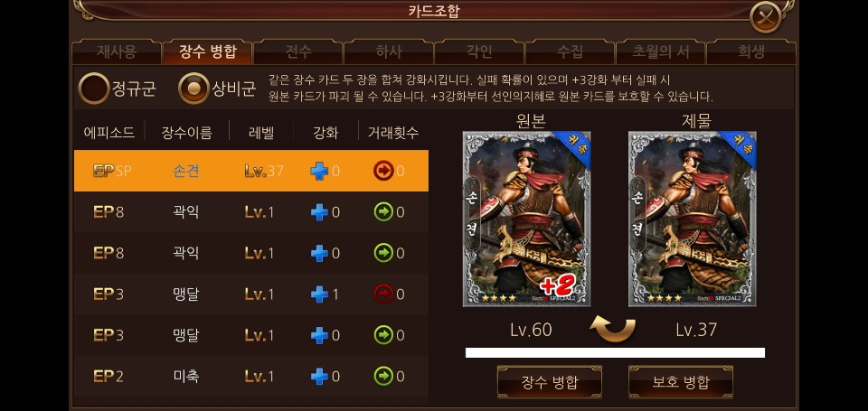Select the 상비군 radio button
Viewport: 868px width, 411px height.
[x=193, y=89]
